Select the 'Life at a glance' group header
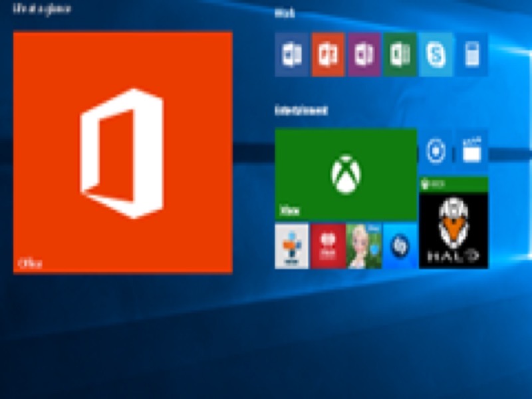 tap(42, 9)
